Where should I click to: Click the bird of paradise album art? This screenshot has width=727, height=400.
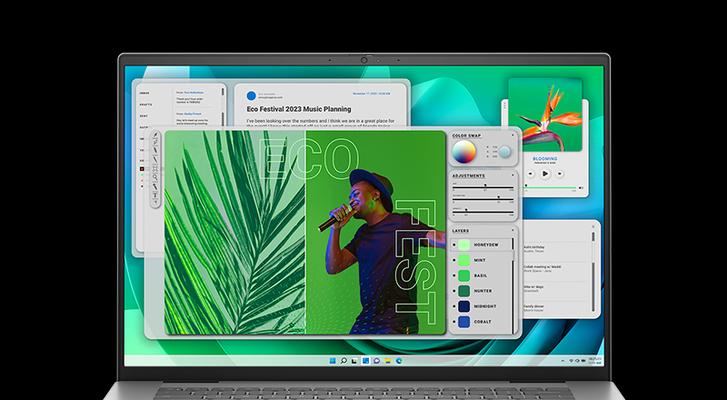click(x=545, y=114)
